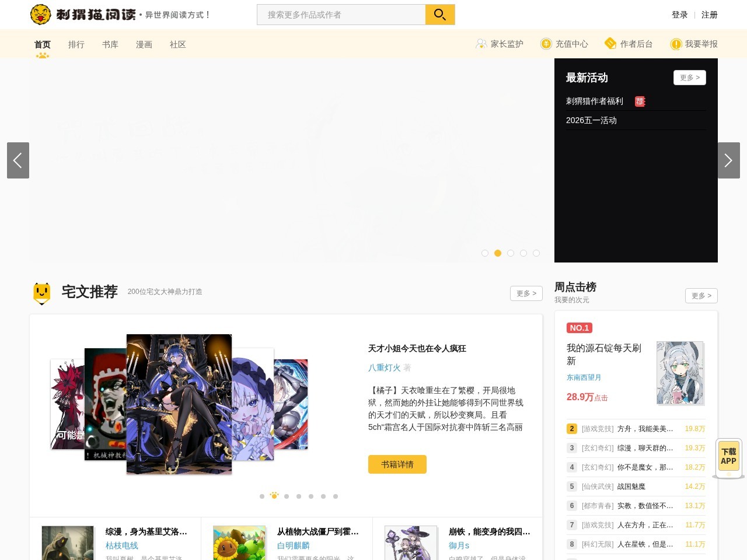This screenshot has height=560, width=747.
Task: Open author 枯枝电线
Action: pos(122,545)
